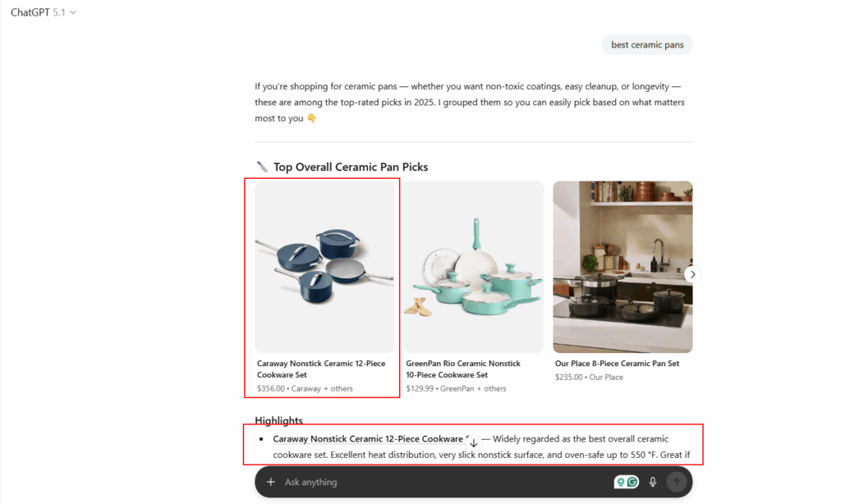
Task: Click the send arrow button
Action: click(x=677, y=482)
